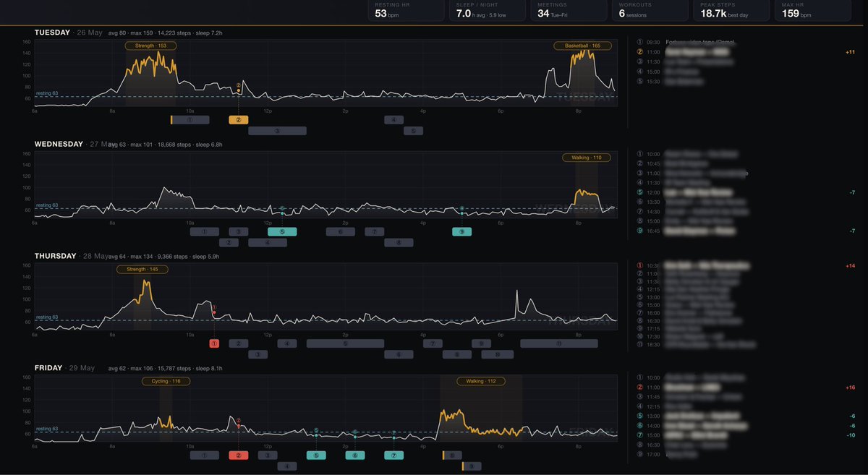
Task: Click the TUESDAY day heading
Action: click(x=53, y=32)
